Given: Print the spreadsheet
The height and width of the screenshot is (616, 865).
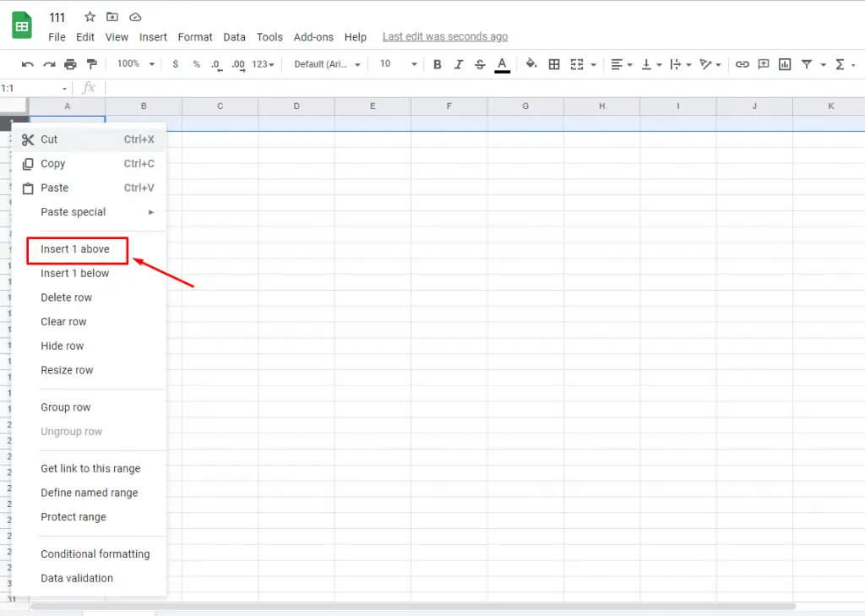Looking at the screenshot, I should tap(70, 64).
